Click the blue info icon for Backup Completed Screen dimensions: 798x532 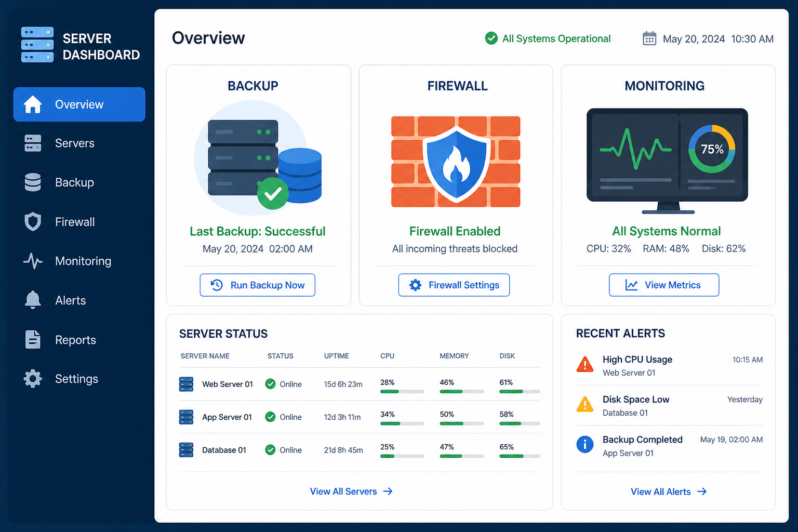[585, 444]
